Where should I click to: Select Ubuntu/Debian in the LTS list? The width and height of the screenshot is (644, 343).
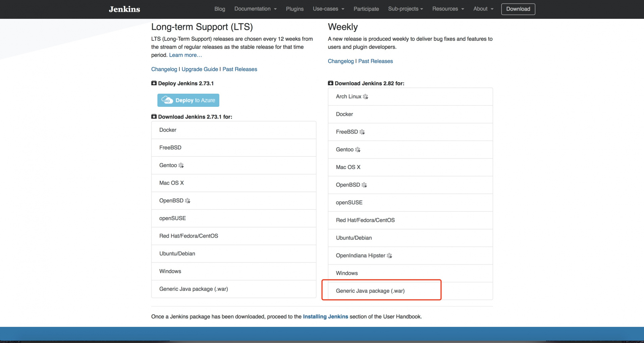tap(234, 254)
